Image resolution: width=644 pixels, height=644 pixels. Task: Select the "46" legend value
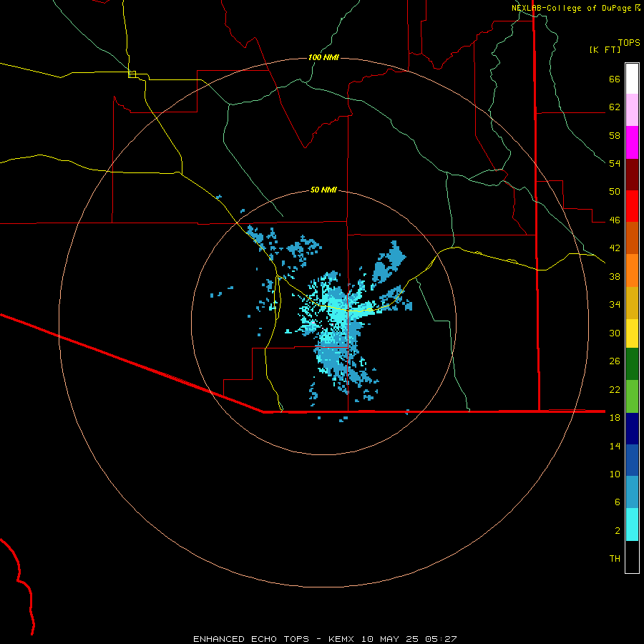[615, 220]
